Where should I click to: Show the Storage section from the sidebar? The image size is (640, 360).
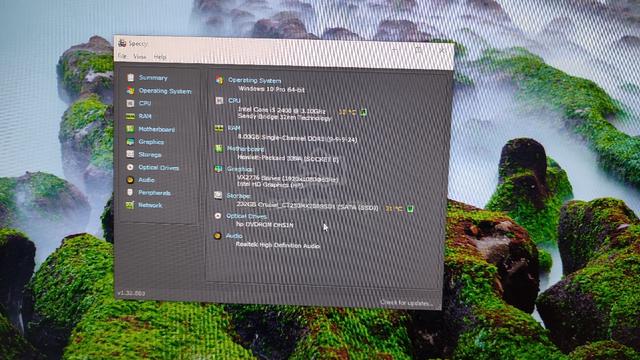[x=150, y=155]
